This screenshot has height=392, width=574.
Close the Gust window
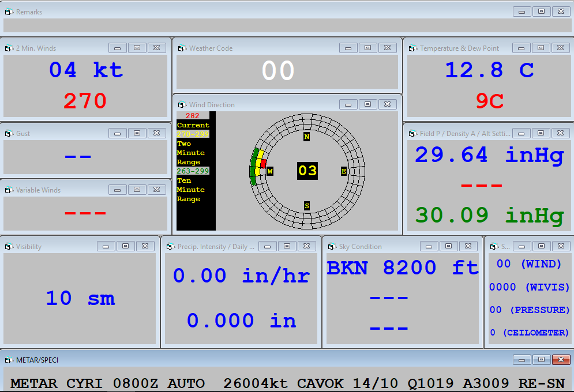coord(157,133)
